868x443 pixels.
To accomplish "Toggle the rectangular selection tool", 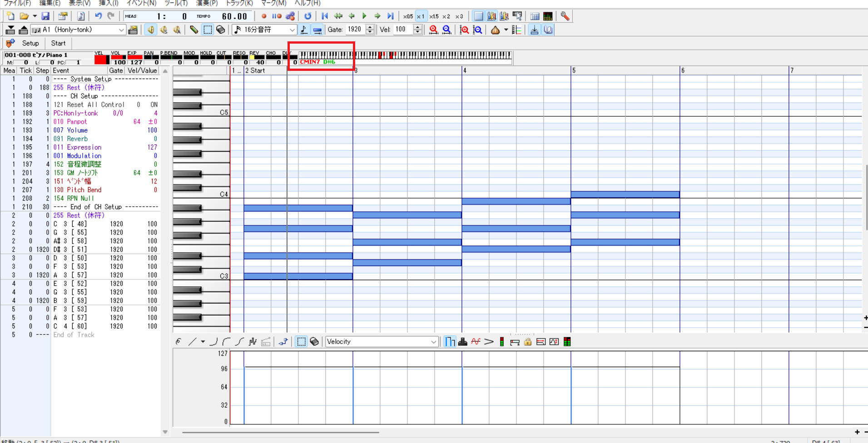I will (x=208, y=30).
